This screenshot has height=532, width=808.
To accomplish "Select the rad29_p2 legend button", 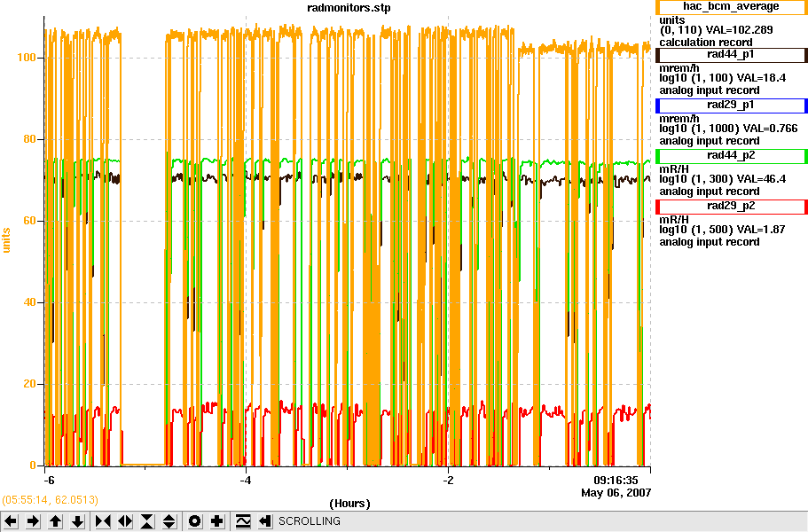I will pyautogui.click(x=731, y=206).
